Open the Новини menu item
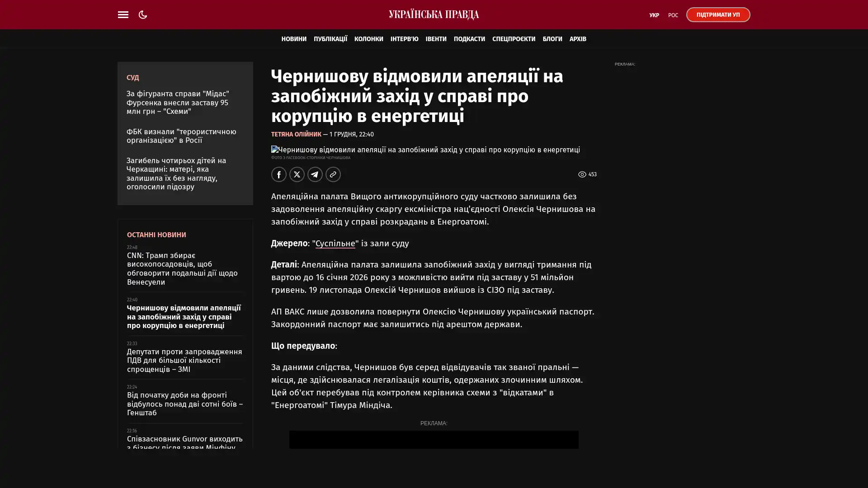This screenshot has height=488, width=868. (x=293, y=39)
